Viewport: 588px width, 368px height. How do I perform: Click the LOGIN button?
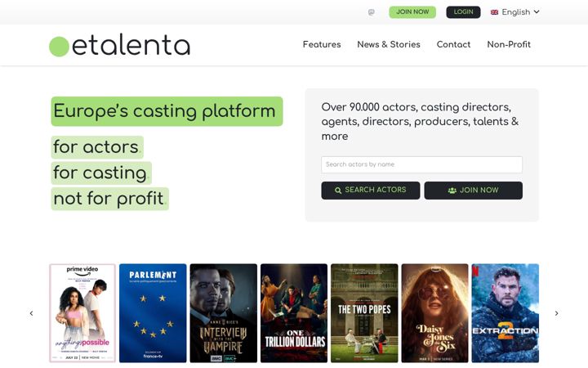pyautogui.click(x=463, y=12)
